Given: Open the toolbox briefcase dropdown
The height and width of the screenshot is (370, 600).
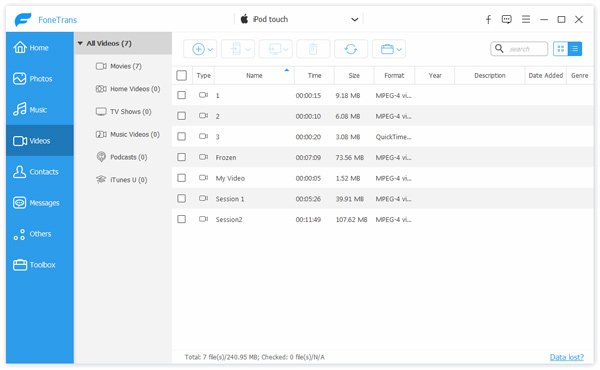Looking at the screenshot, I should click(389, 49).
